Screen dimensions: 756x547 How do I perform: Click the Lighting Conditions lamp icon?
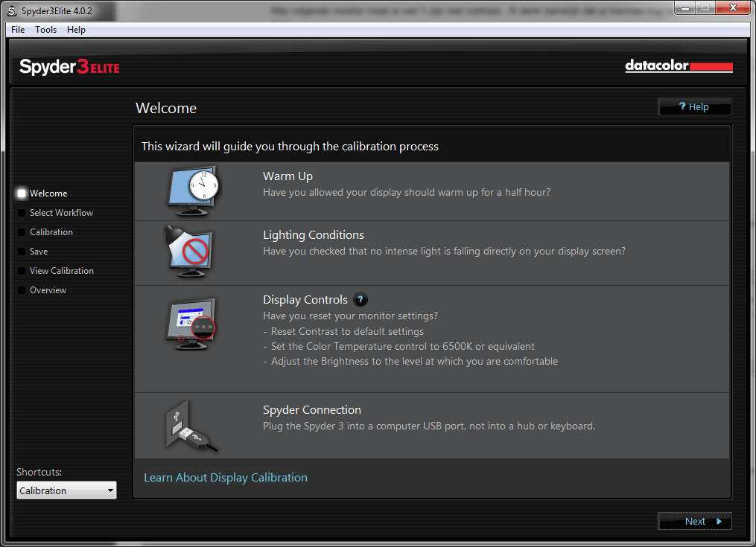point(188,252)
